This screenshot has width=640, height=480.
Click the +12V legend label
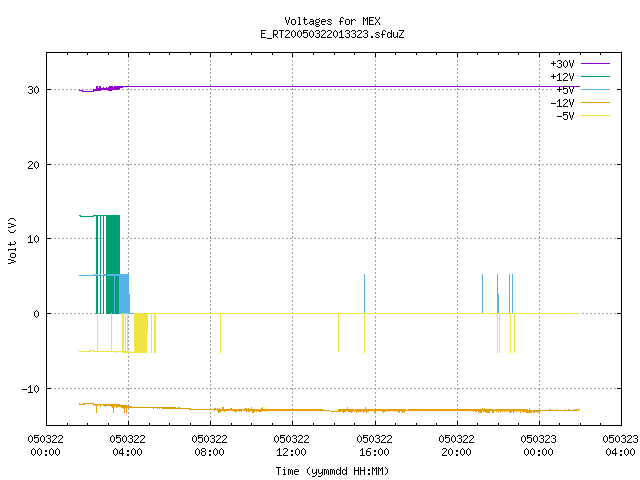(x=562, y=77)
